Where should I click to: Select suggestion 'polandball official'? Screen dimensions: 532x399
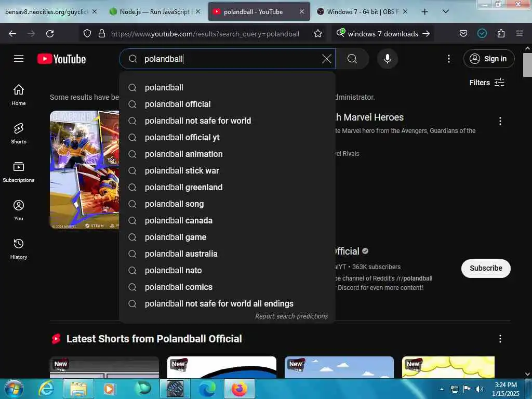click(x=228, y=104)
